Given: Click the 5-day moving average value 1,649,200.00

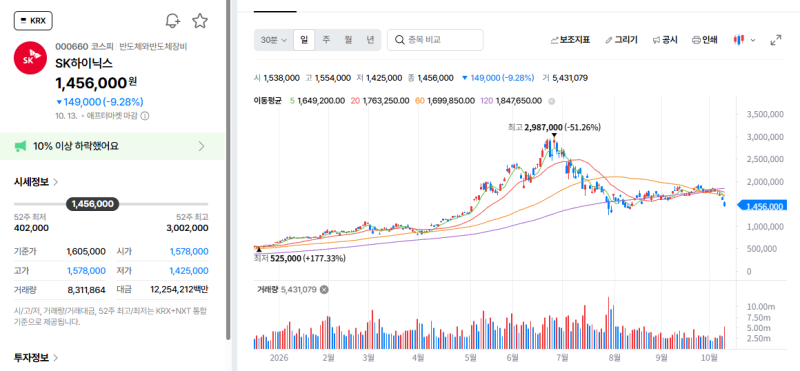Looking at the screenshot, I should (321, 101).
